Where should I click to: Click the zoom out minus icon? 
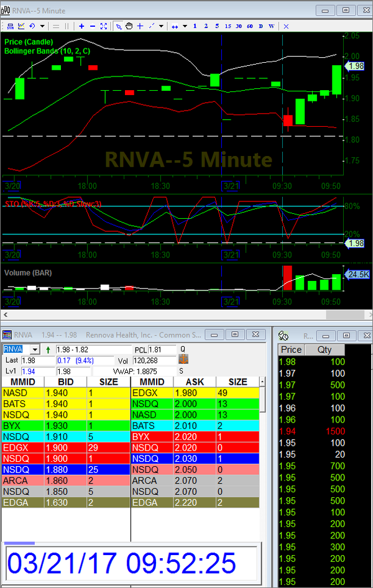tap(93, 26)
